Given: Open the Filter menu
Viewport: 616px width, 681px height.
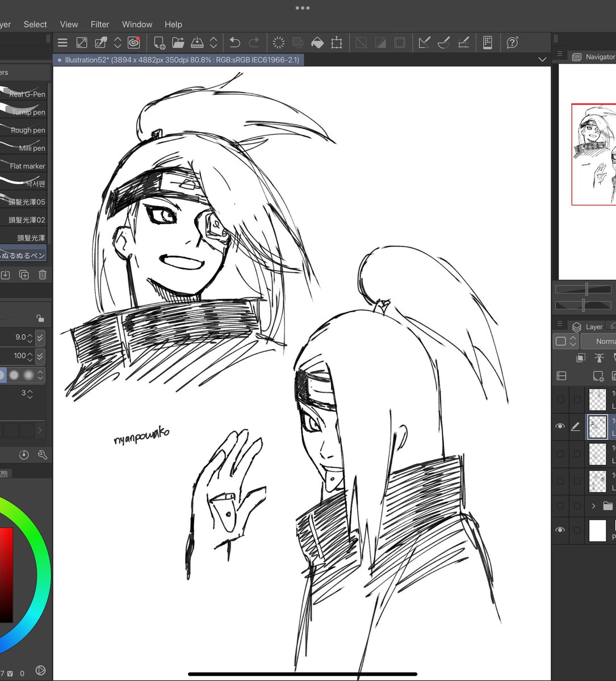Looking at the screenshot, I should coord(100,24).
